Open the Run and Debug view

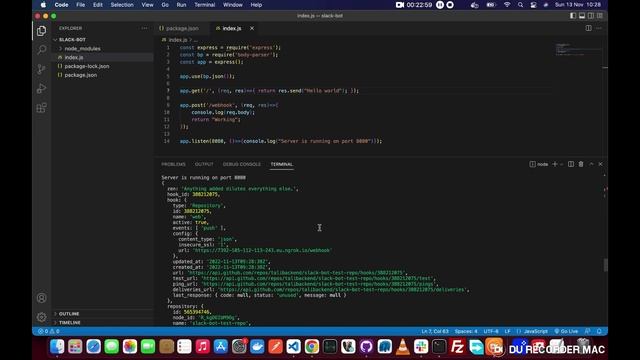coord(41,89)
